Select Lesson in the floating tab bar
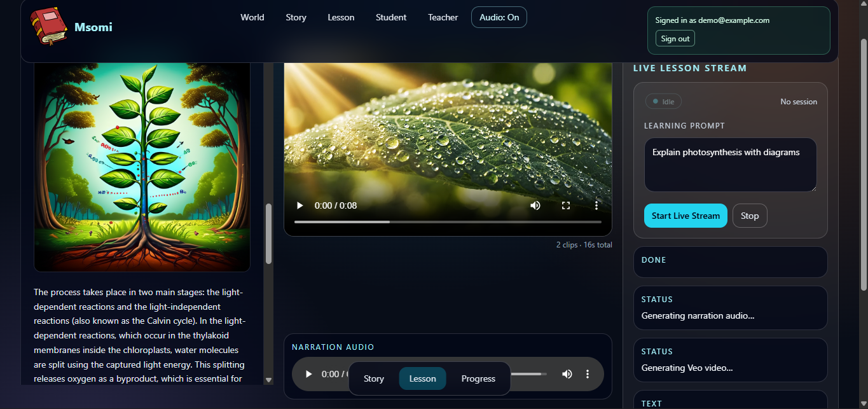This screenshot has height=409, width=868. (x=423, y=378)
